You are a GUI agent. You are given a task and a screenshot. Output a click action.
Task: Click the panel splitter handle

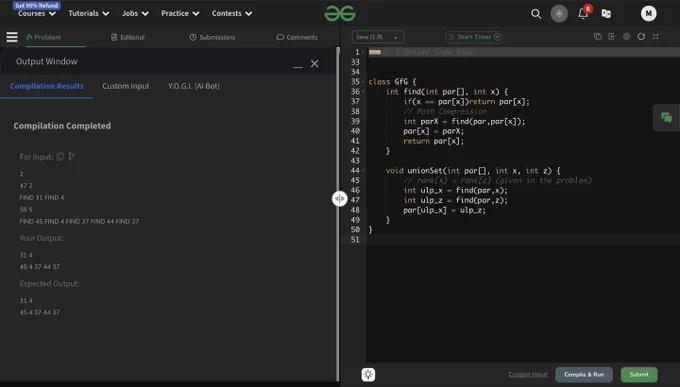tap(340, 199)
